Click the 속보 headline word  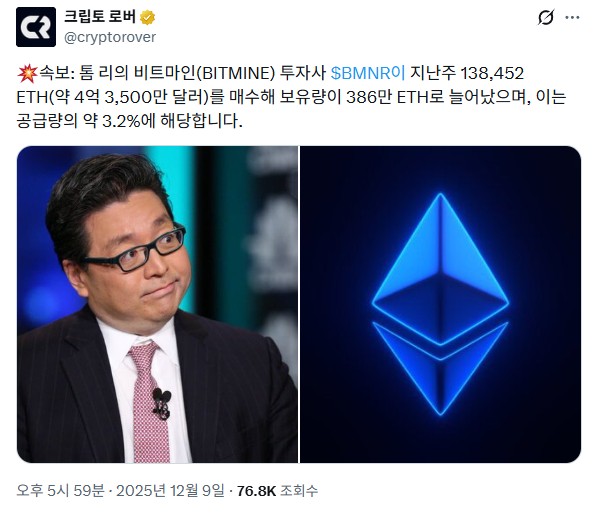tap(54, 73)
